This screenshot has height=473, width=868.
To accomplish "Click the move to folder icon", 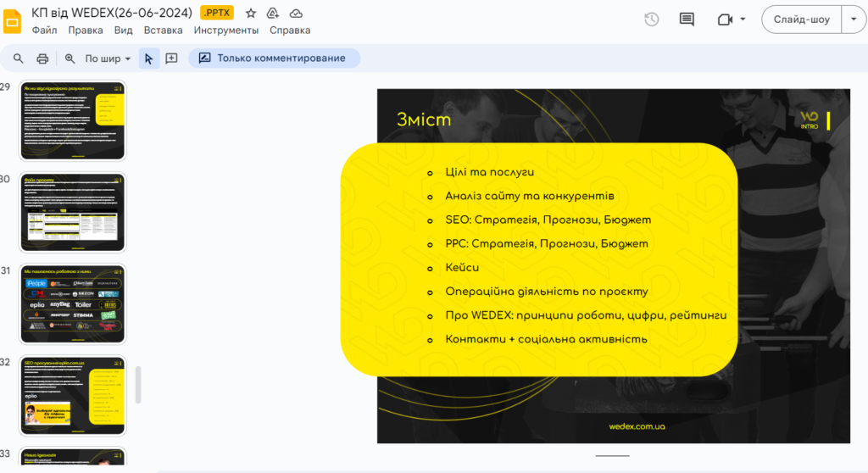I will pyautogui.click(x=273, y=13).
